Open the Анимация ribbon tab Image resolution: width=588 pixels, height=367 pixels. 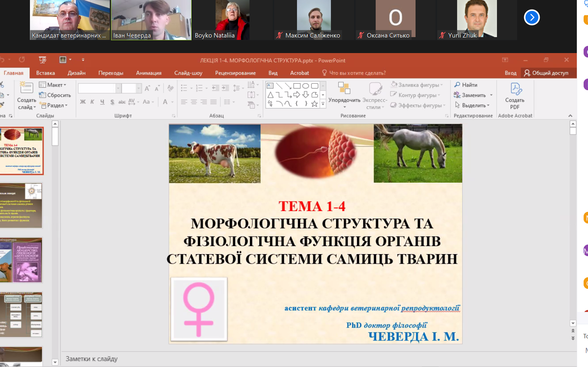pos(148,73)
